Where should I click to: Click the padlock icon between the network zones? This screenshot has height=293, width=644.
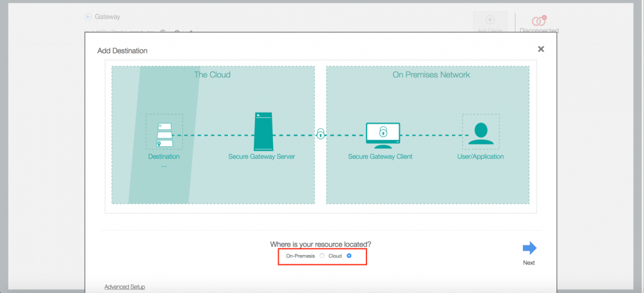point(320,133)
